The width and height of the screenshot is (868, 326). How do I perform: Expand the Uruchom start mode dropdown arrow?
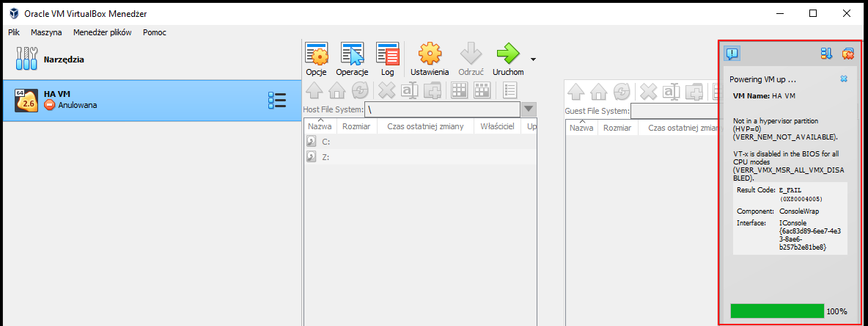(533, 59)
